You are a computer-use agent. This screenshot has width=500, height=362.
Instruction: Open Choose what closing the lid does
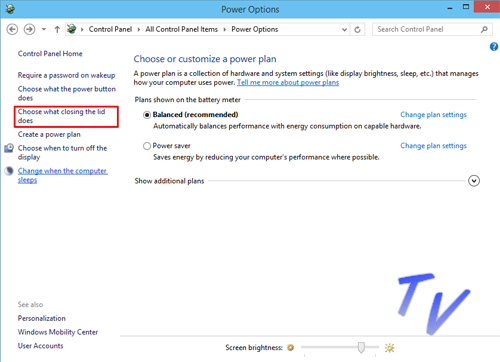click(62, 116)
